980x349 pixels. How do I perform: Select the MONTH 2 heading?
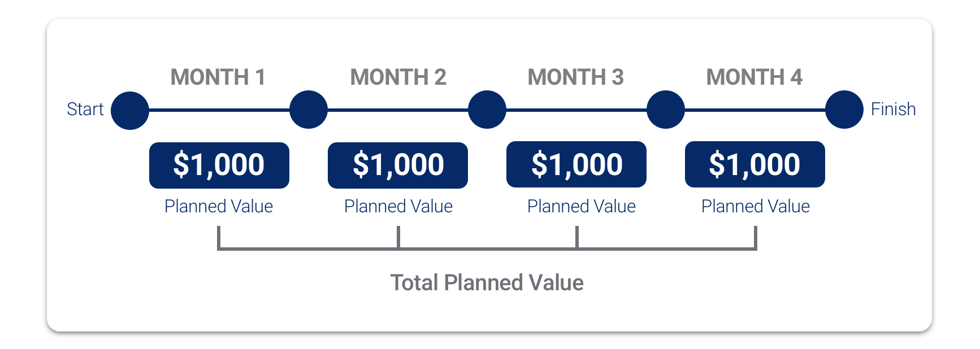point(398,77)
